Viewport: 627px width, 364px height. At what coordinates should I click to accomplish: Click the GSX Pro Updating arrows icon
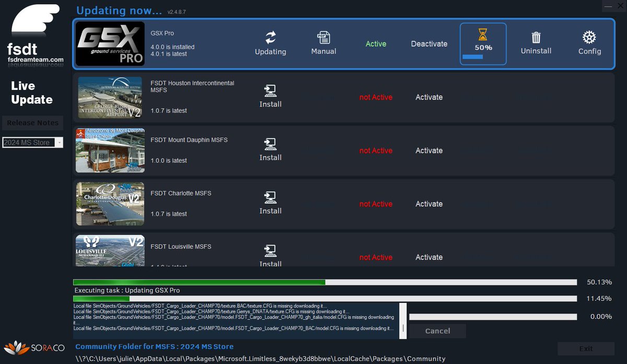pos(270,38)
